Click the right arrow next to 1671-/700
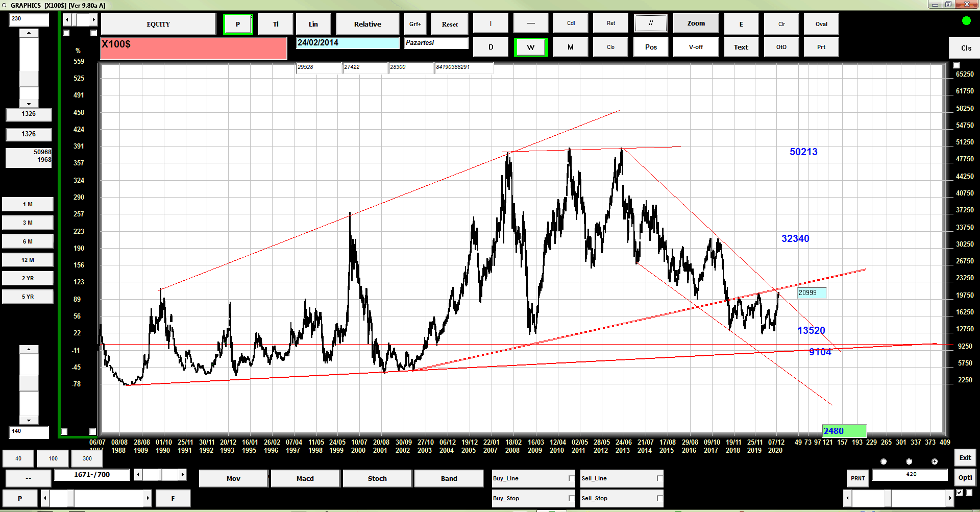 pyautogui.click(x=182, y=475)
